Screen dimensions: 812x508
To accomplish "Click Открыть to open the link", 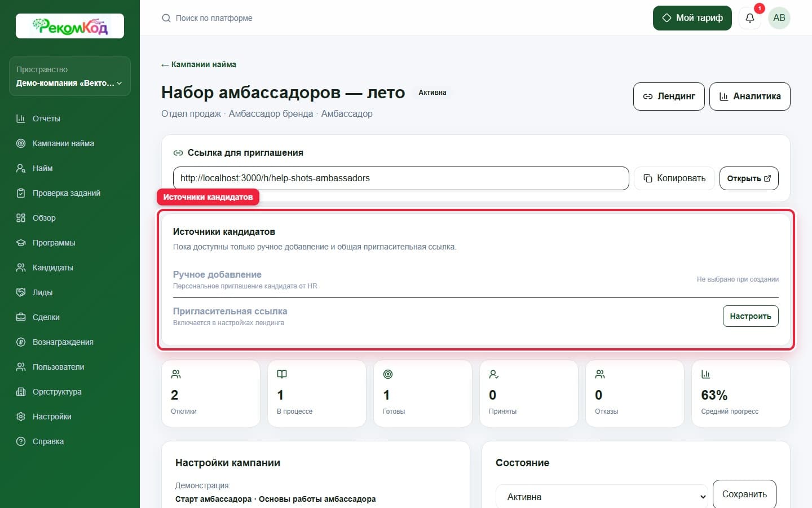I will tap(749, 178).
